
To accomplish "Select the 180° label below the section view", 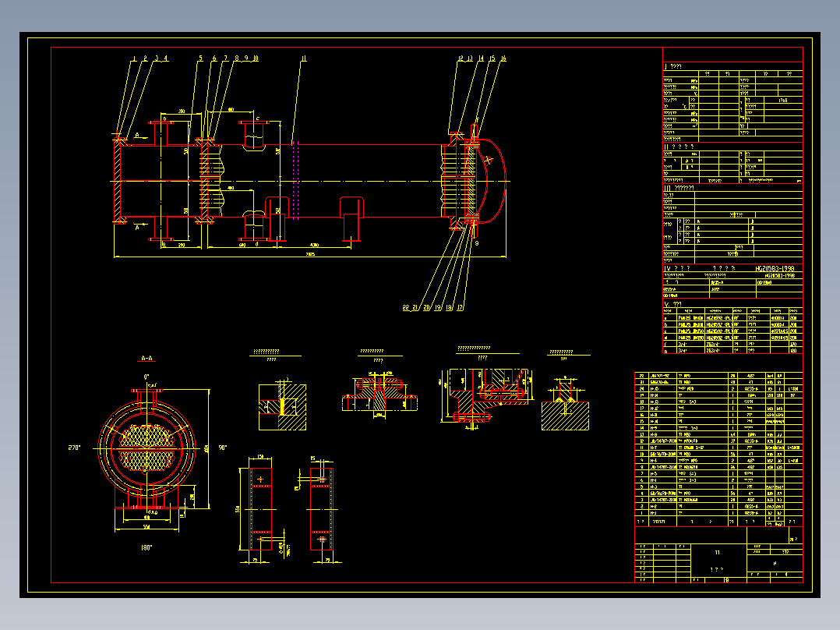I will tap(146, 548).
